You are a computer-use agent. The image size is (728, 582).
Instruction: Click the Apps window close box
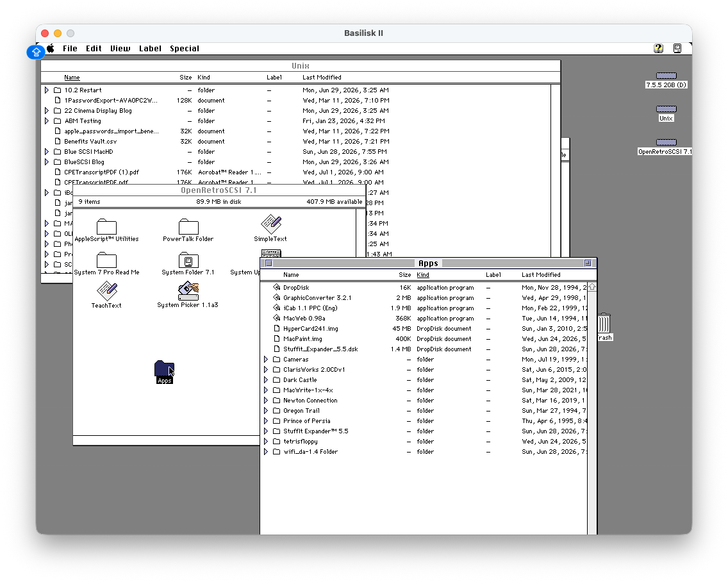269,263
